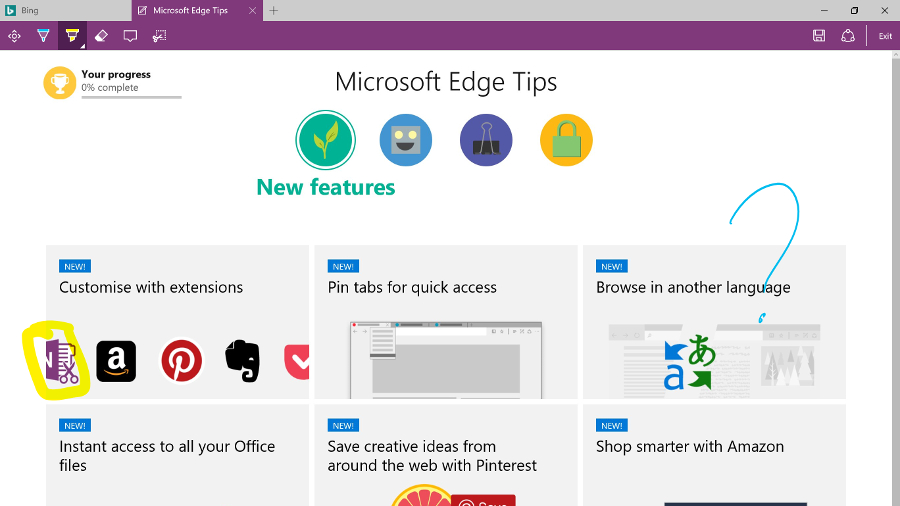View the Your progress bar
The image size is (900, 506).
131,98
